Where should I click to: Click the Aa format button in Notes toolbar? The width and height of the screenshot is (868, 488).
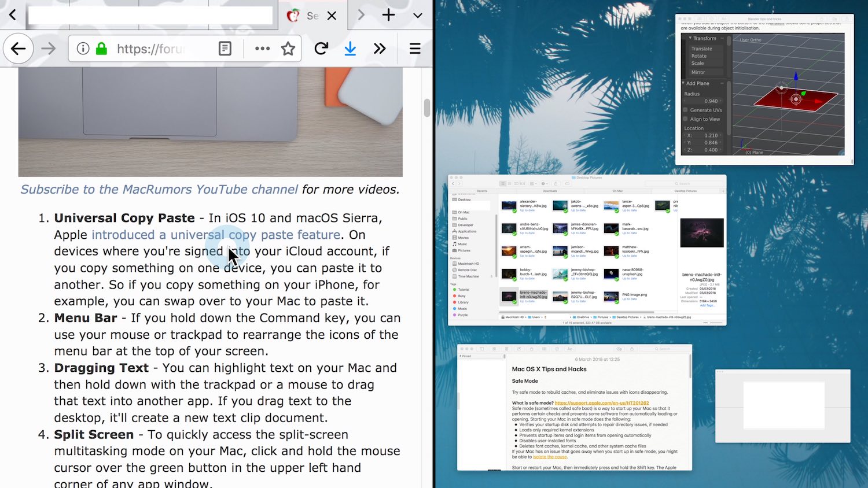(x=570, y=349)
